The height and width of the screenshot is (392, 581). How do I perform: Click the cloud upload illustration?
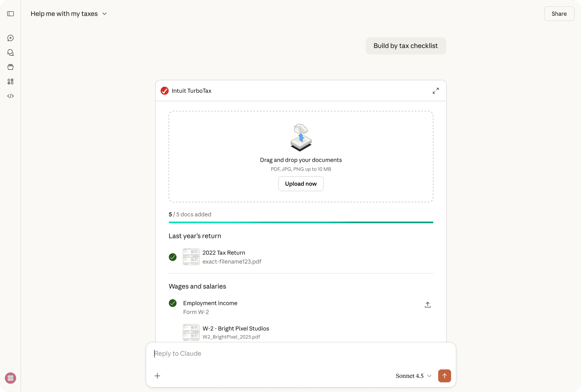coord(301,138)
